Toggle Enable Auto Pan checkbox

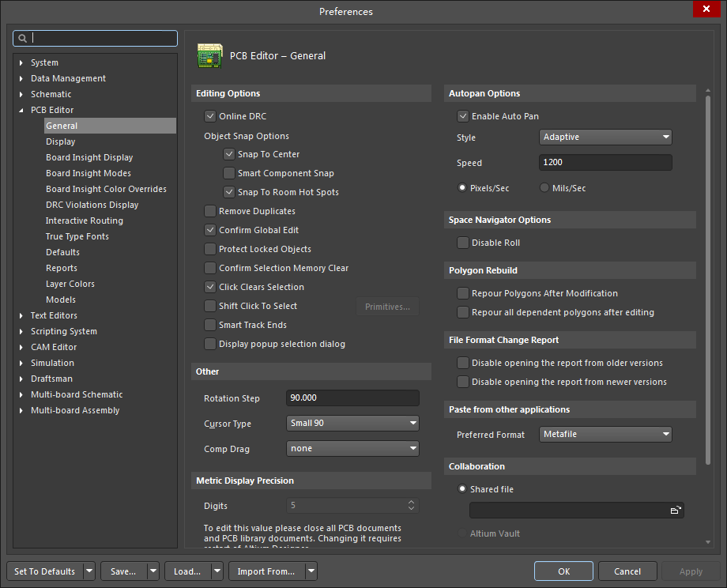point(463,116)
